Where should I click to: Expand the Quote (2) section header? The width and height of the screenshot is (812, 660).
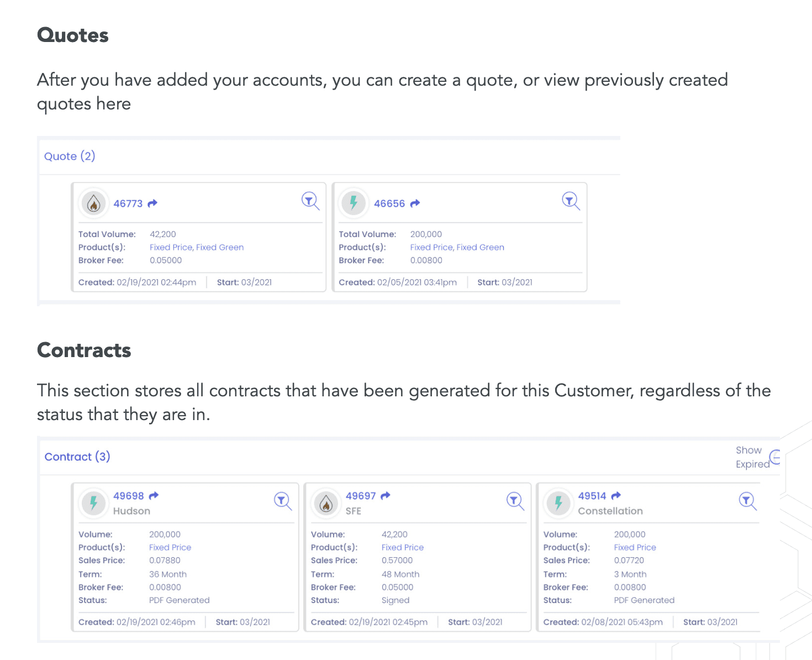(x=70, y=156)
